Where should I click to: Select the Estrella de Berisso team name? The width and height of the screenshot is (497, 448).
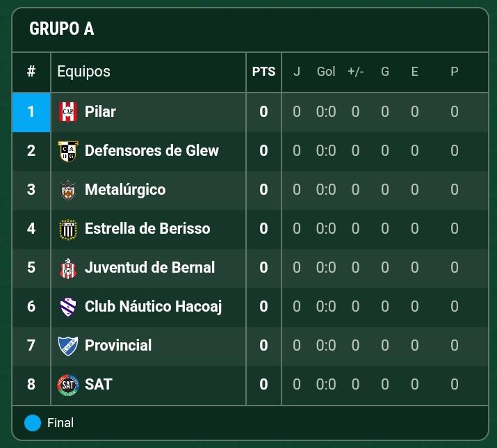pos(147,228)
